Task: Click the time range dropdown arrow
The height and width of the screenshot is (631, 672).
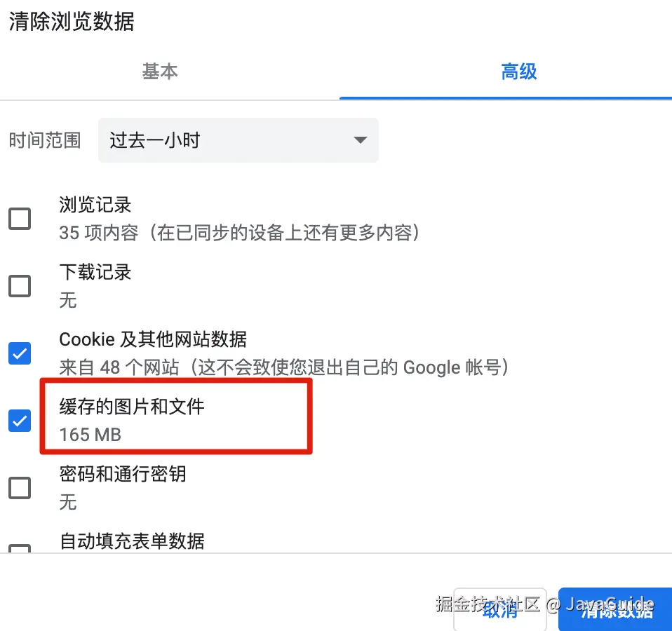Action: tap(360, 140)
